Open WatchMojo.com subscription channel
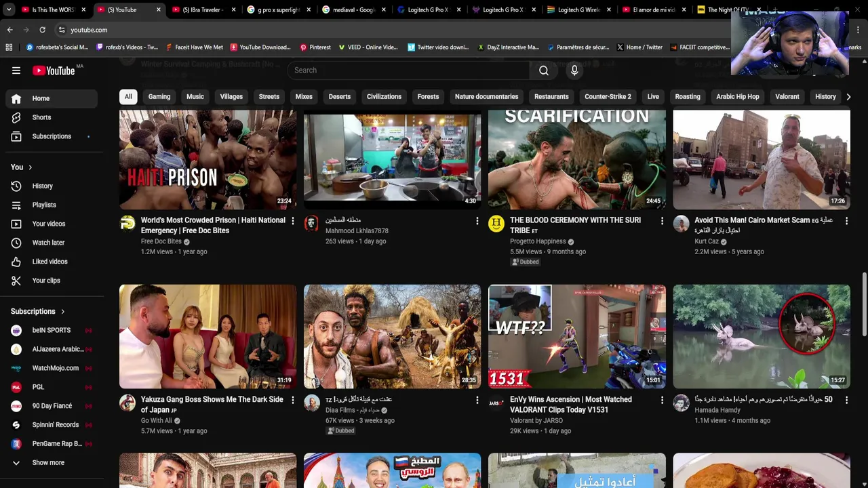The height and width of the screenshot is (488, 868). tap(52, 368)
